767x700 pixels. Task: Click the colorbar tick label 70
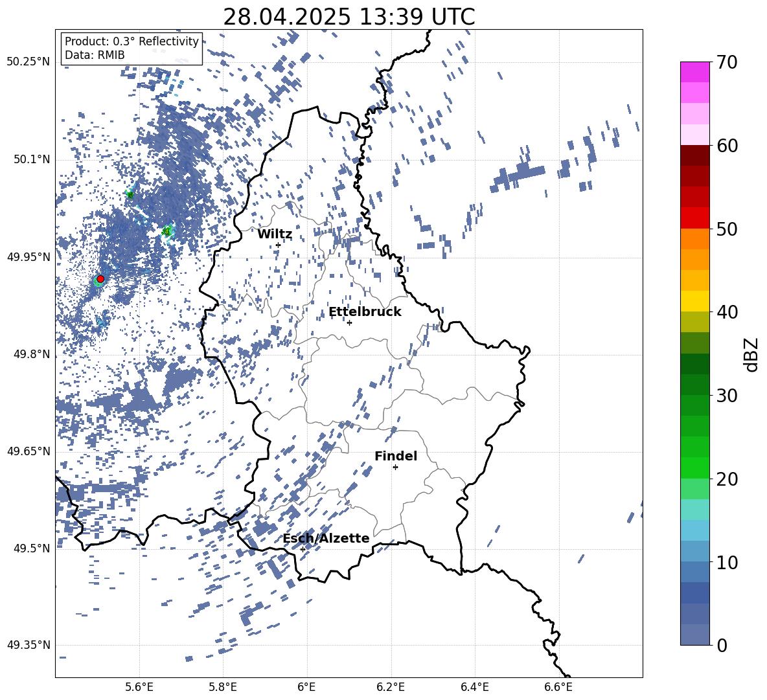(727, 62)
